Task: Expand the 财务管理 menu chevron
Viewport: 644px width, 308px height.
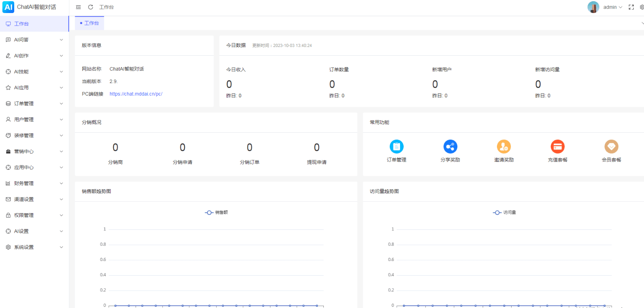Action: coord(61,183)
